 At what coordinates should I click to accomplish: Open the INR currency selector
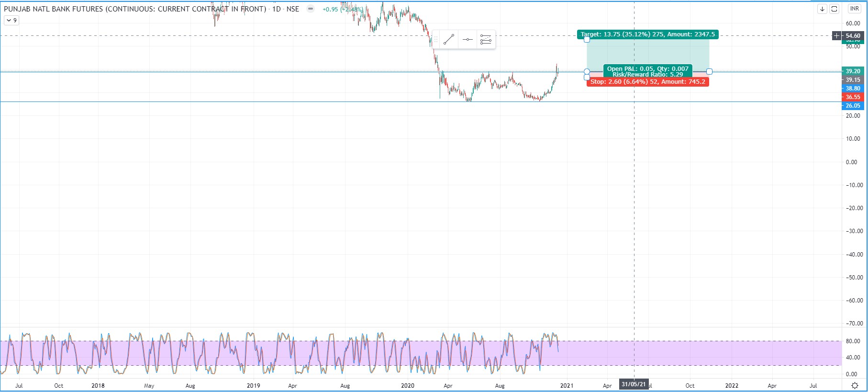pos(854,9)
